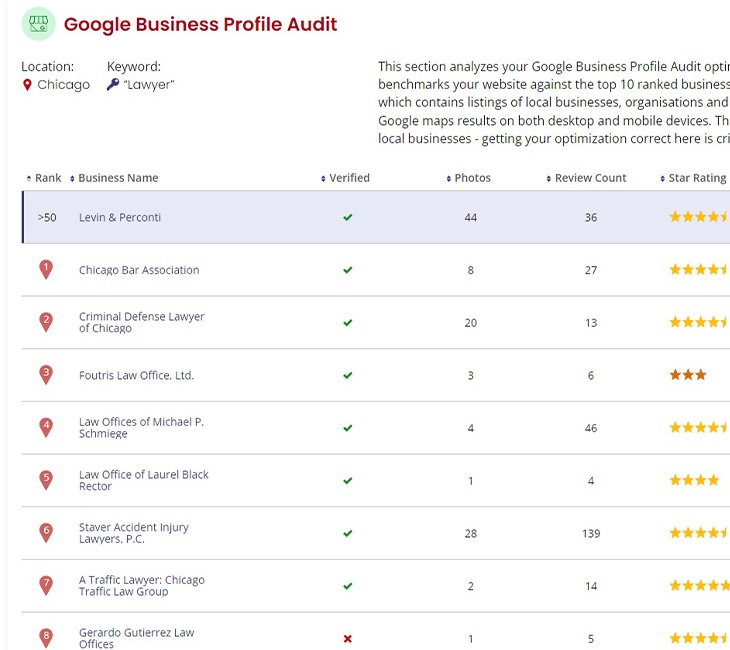The image size is (730, 650).
Task: Click Foutris Law Office three-star rating
Action: (x=688, y=375)
